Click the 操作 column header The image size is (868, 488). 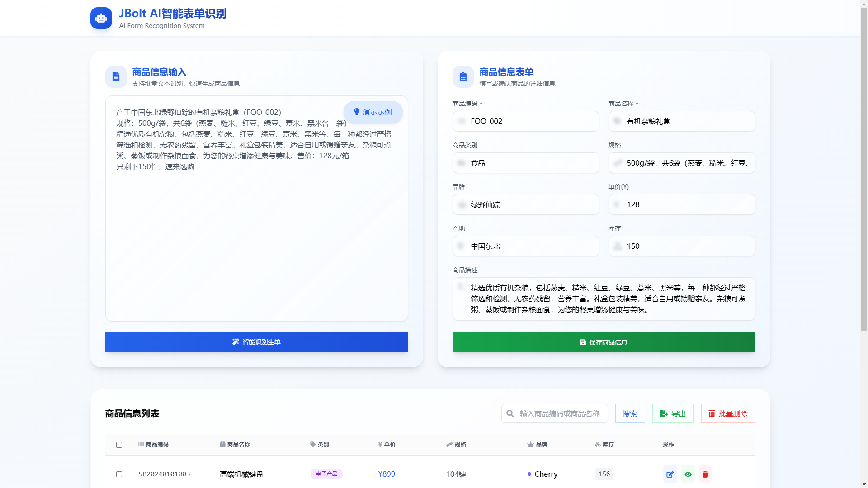click(x=668, y=445)
